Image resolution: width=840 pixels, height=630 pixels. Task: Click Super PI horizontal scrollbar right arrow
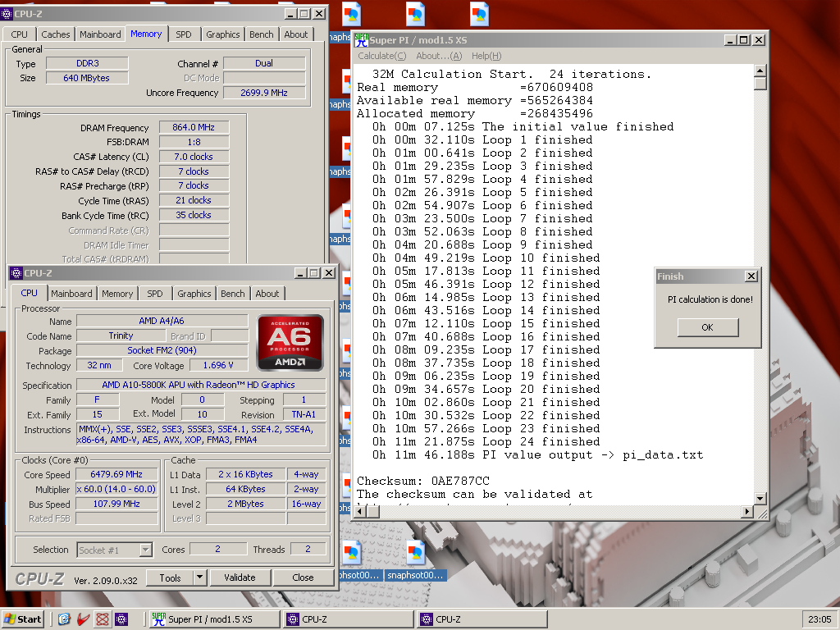click(x=747, y=512)
